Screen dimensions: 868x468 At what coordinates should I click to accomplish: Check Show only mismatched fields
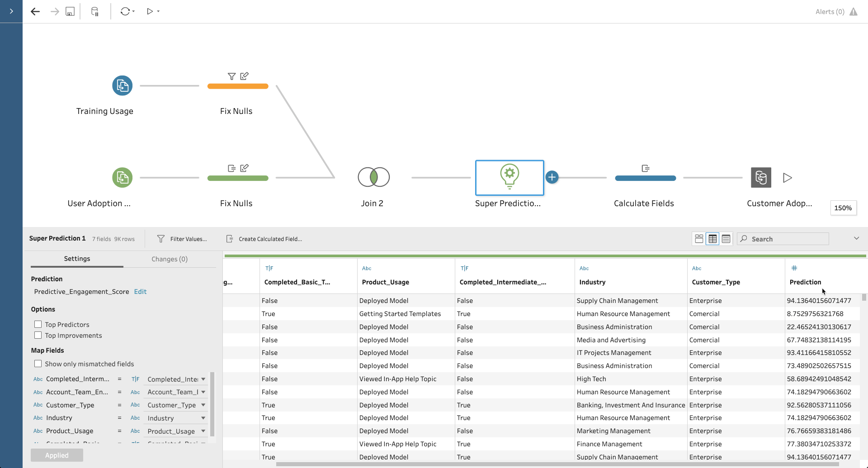coord(38,364)
